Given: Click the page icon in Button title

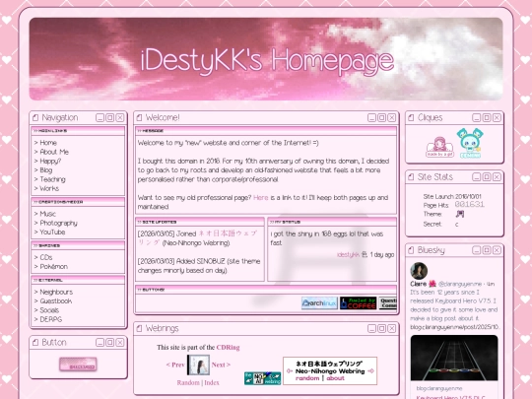Looking at the screenshot, I should tap(35, 342).
